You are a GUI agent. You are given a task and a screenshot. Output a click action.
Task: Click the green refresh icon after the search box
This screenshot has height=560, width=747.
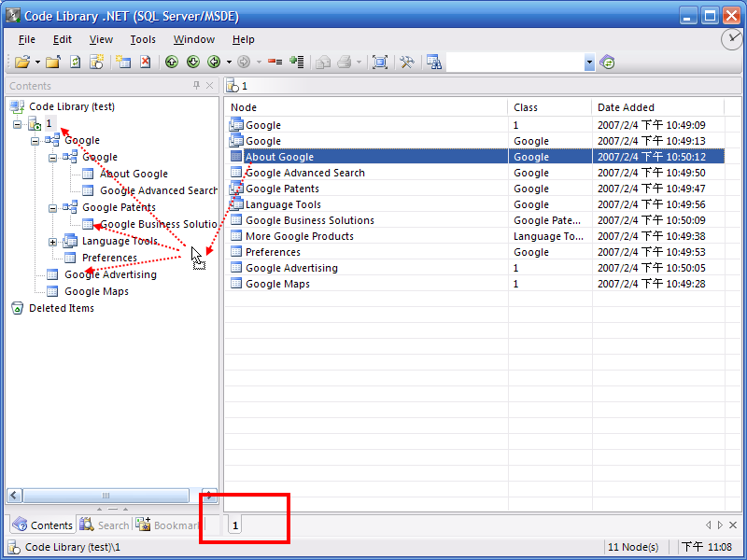coord(608,62)
